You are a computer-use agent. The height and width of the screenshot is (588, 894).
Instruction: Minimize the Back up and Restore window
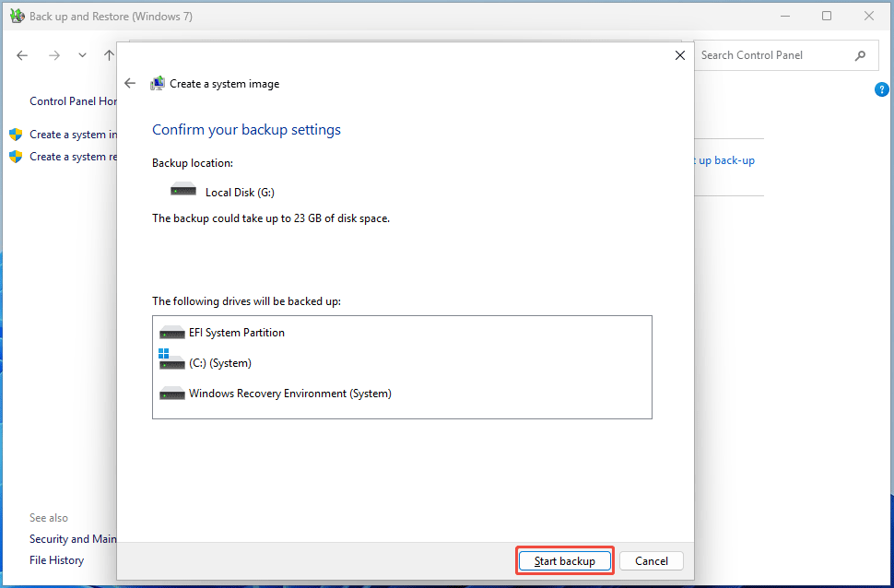pos(784,16)
